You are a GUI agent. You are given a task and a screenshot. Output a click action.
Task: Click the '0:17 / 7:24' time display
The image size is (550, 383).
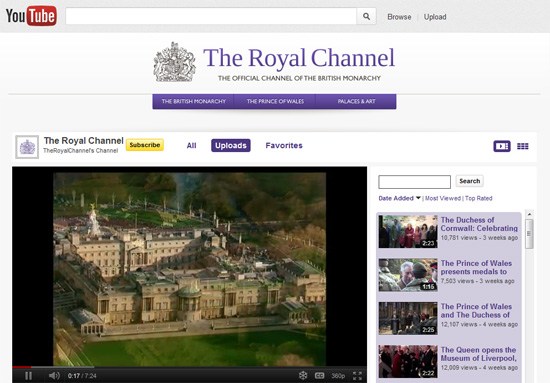82,376
